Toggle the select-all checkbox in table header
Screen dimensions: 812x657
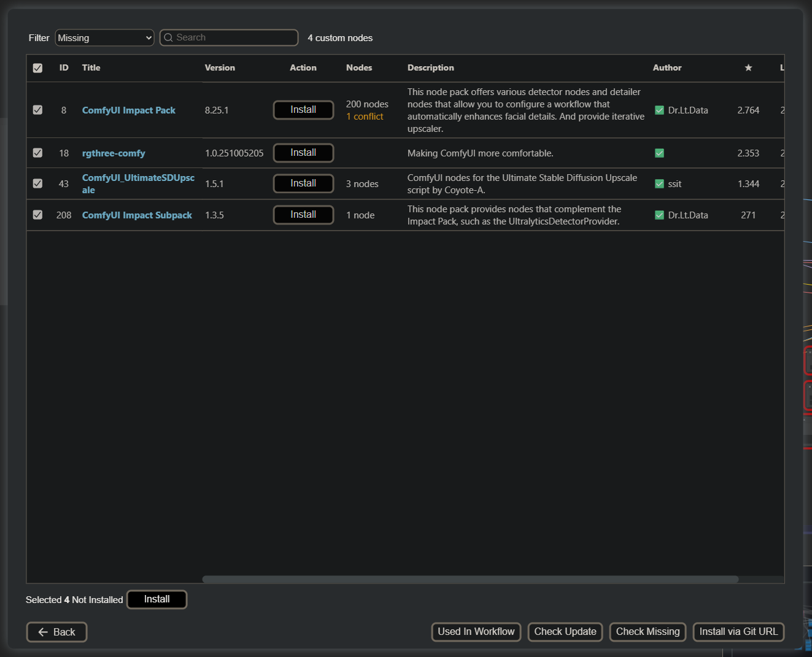(37, 67)
